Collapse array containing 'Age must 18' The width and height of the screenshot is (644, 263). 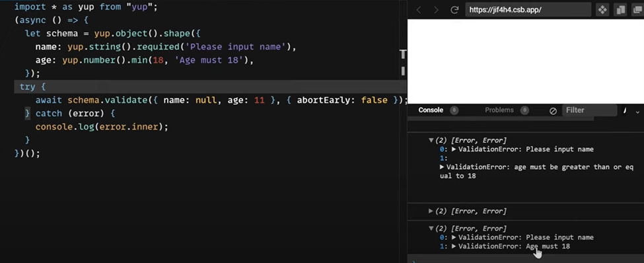(431, 229)
